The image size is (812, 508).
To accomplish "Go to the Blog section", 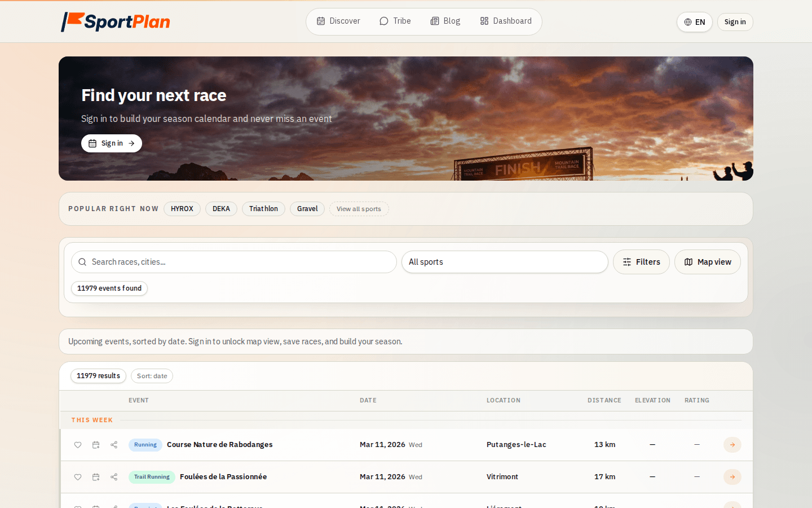I will 445,21.
